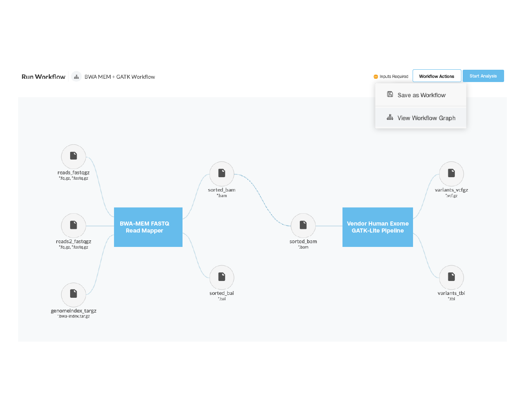Click the reads_fastqgz label text
The width and height of the screenshot is (525, 420).
[73, 173]
